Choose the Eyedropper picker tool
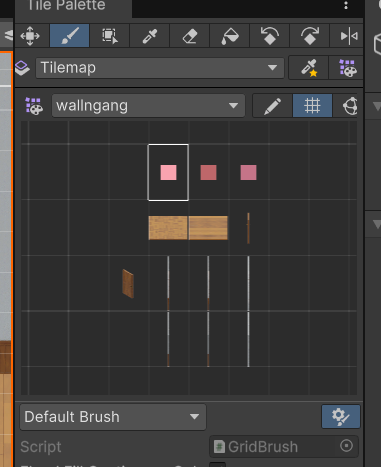This screenshot has height=467, width=381. point(150,36)
